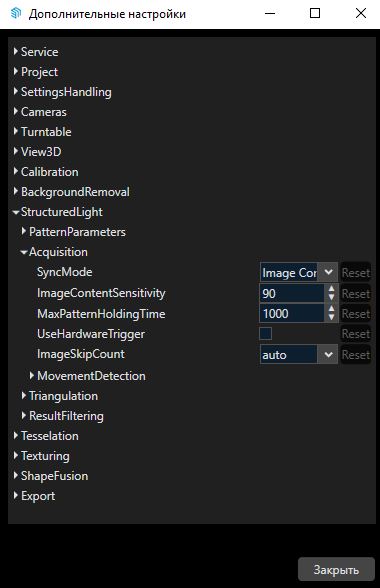Click the Закрыть button

point(336,569)
